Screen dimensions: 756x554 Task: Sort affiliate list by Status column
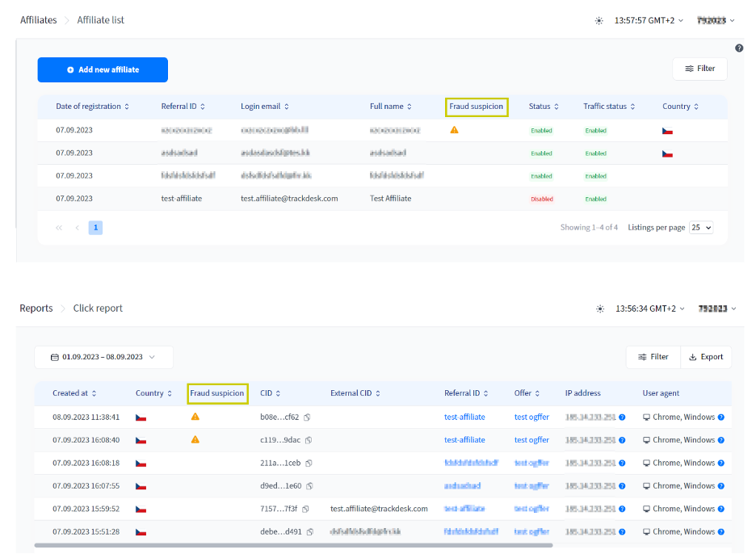[x=544, y=107]
